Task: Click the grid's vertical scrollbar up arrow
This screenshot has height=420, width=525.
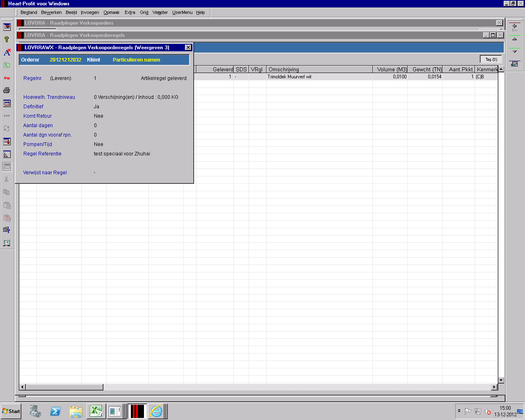Action: tap(501, 69)
